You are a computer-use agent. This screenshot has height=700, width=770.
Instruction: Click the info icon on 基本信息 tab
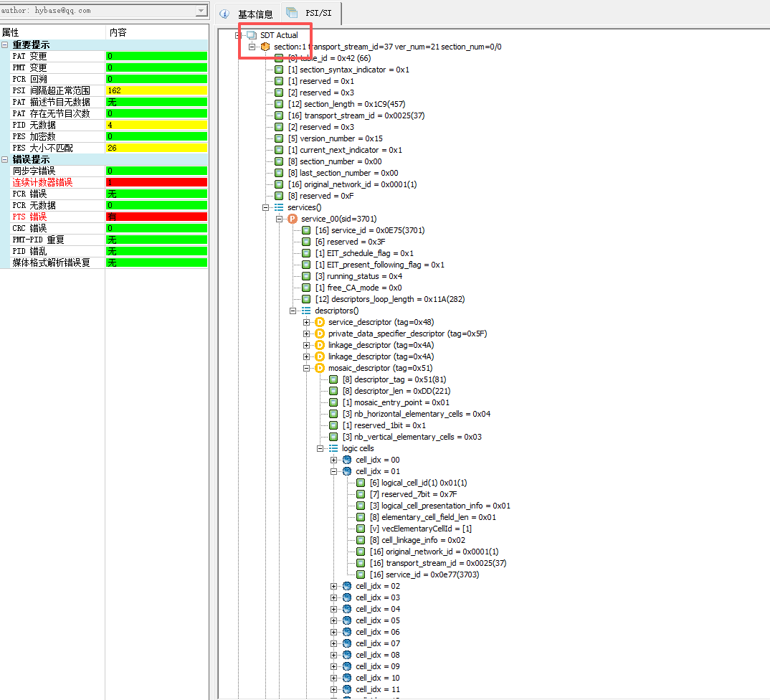point(224,14)
